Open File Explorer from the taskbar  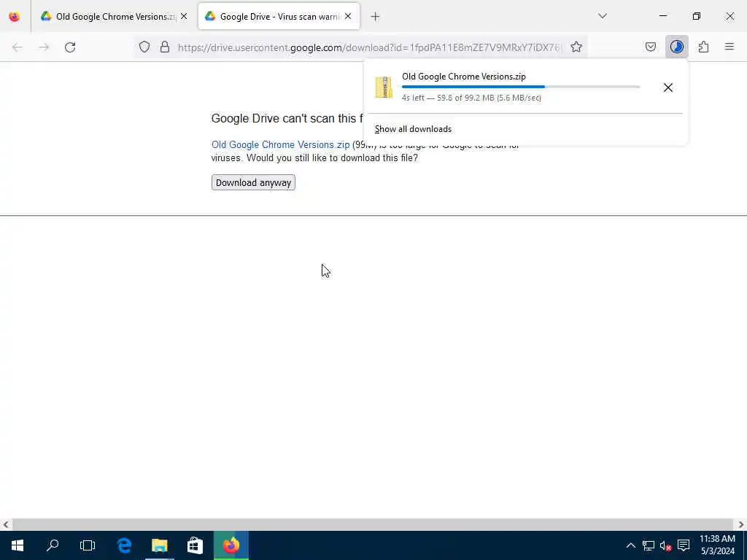[160, 545]
